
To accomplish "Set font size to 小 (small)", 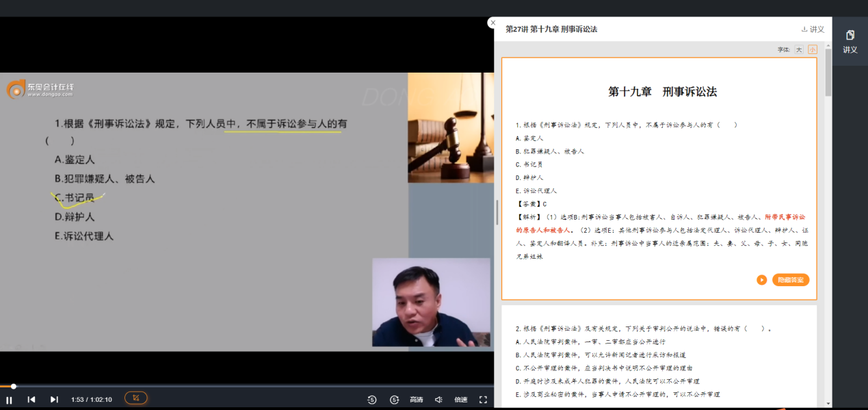I will (812, 49).
